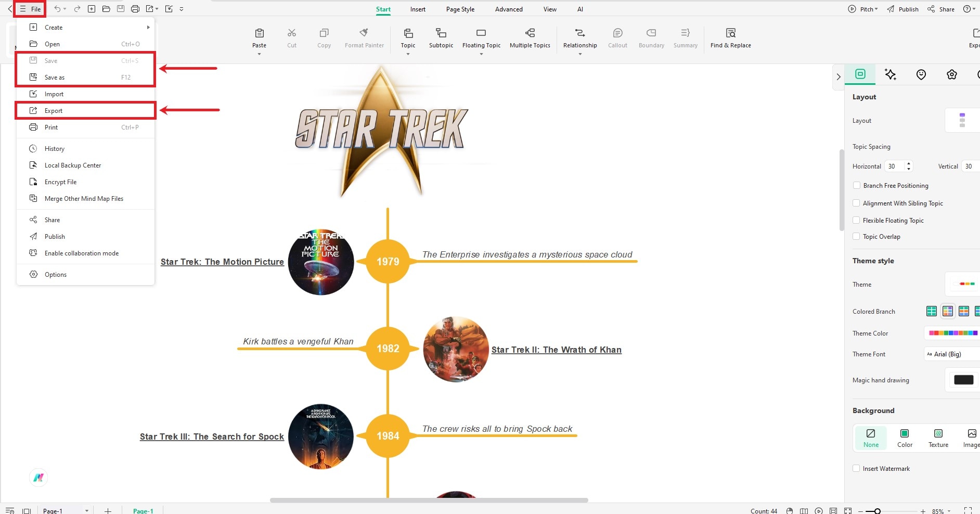Open the quick access customize dropdown
Image resolution: width=980 pixels, height=514 pixels.
(x=181, y=9)
